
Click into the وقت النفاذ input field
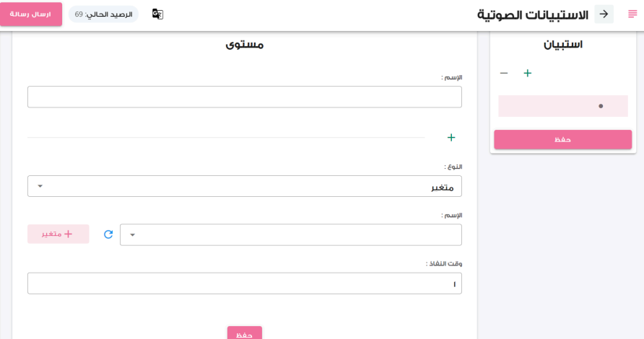pyautogui.click(x=245, y=283)
